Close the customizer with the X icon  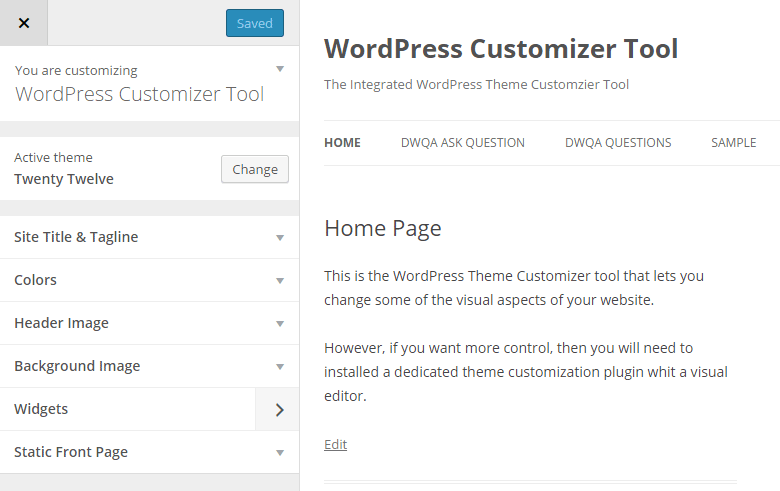(24, 23)
